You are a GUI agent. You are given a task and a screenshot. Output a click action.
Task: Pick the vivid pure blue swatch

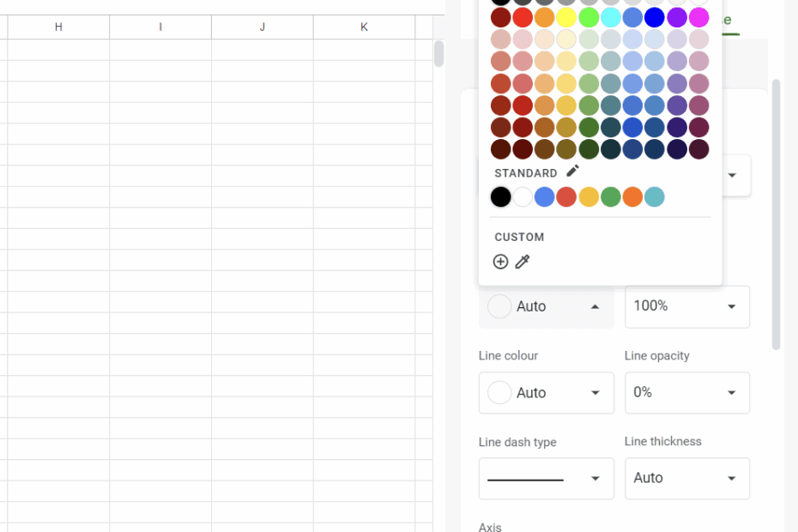tap(655, 17)
